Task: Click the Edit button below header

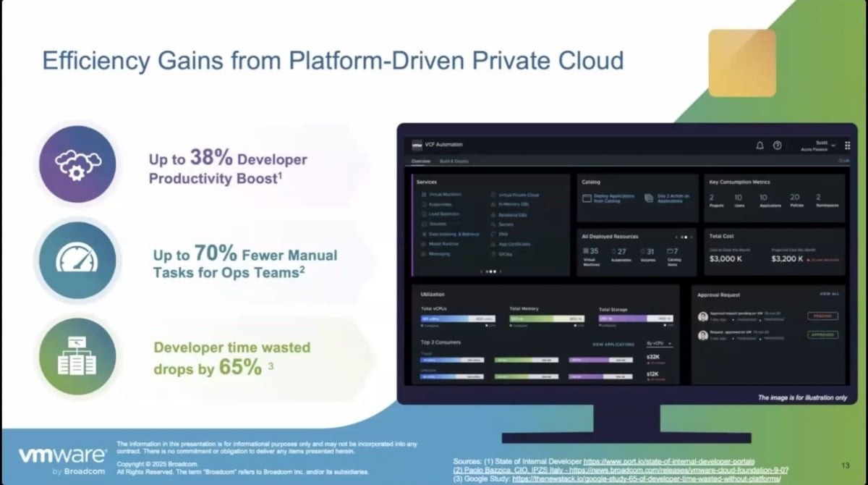Action: pyautogui.click(x=843, y=161)
